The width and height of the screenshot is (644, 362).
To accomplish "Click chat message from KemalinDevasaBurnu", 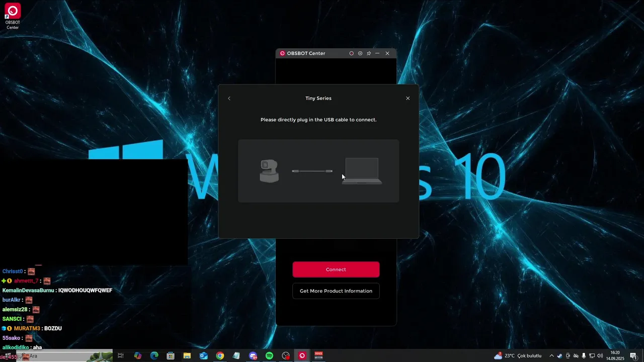I will point(85,291).
